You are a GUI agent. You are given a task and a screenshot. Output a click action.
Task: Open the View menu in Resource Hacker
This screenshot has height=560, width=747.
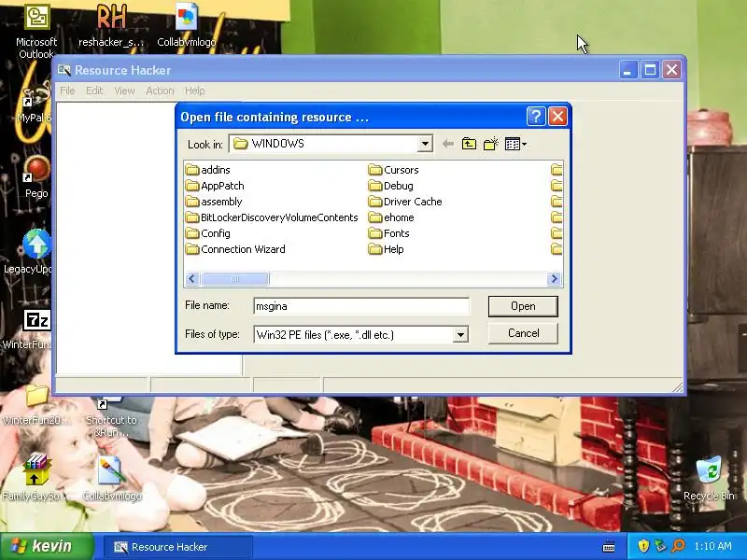click(124, 91)
